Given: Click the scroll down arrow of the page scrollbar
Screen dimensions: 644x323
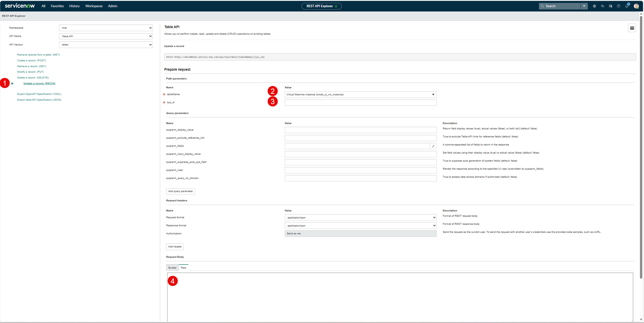Looking at the screenshot, I should [x=641, y=319].
